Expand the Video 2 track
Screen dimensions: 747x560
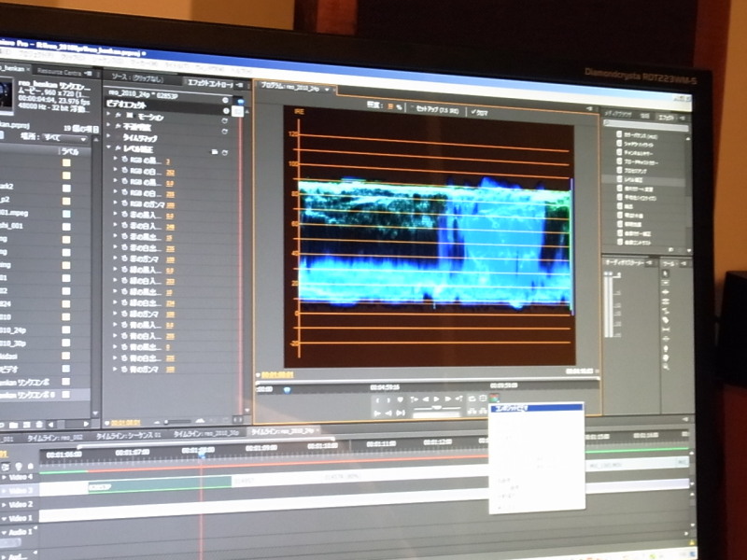click(6, 504)
